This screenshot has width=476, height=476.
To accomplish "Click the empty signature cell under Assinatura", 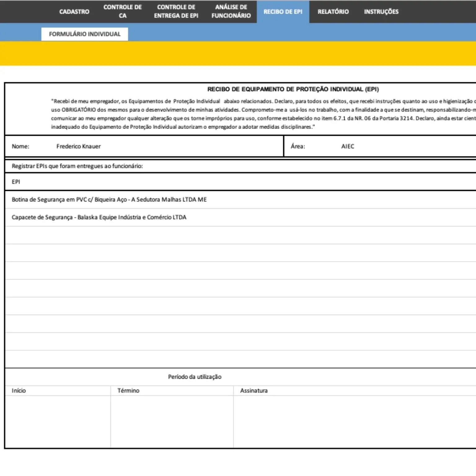I will pos(355,421).
